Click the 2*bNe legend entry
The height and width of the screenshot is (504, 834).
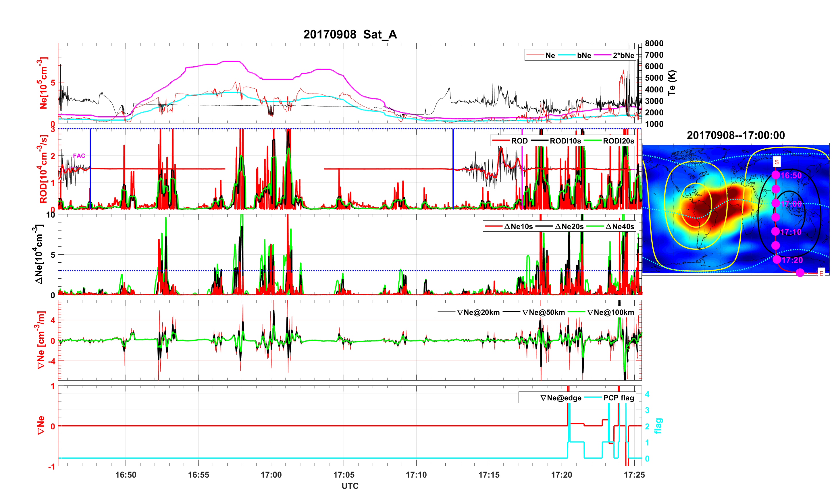623,55
